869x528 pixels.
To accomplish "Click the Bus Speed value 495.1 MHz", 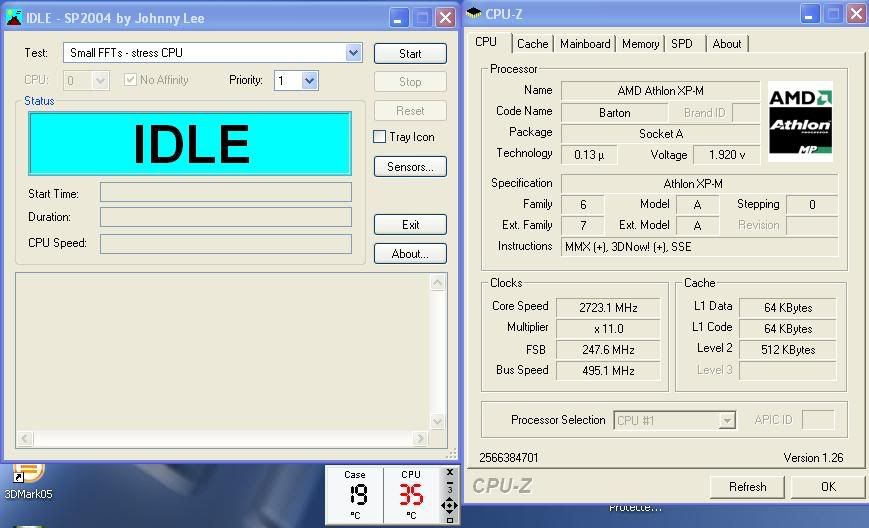I will 608,371.
